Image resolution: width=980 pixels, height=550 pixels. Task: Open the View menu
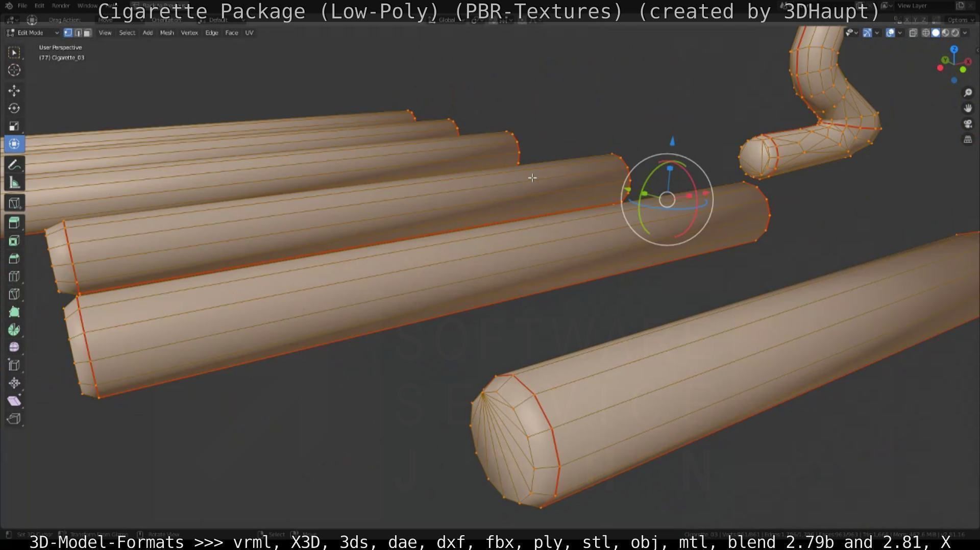tap(105, 33)
